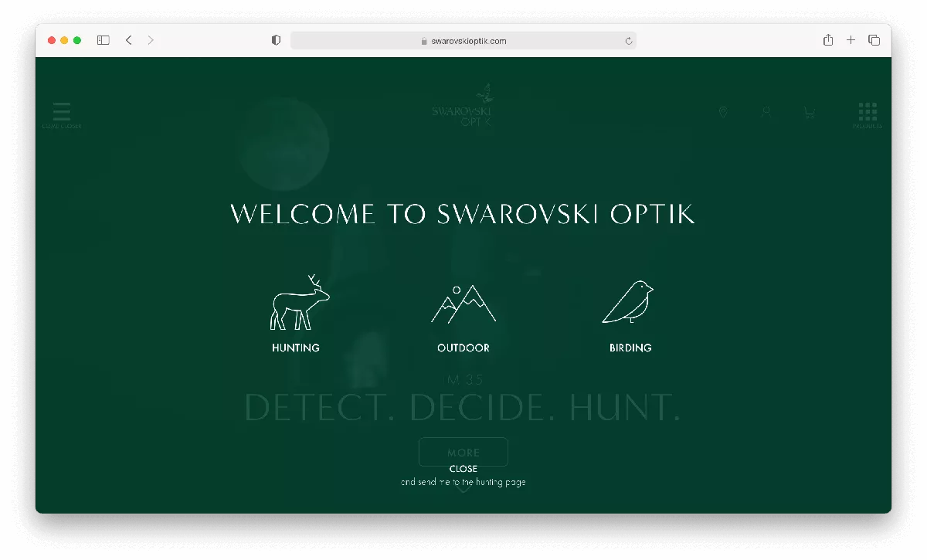
Task: Open the Products grid icon
Action: [868, 112]
